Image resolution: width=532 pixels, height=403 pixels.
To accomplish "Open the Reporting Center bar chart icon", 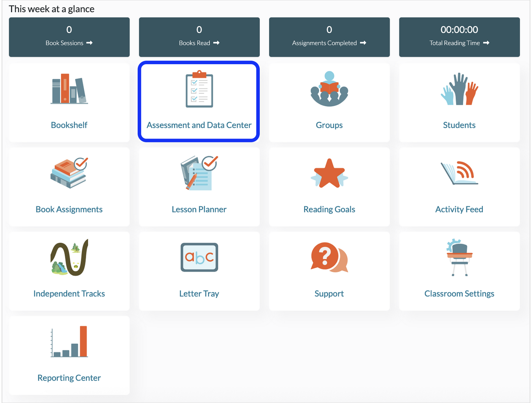I will 69,341.
